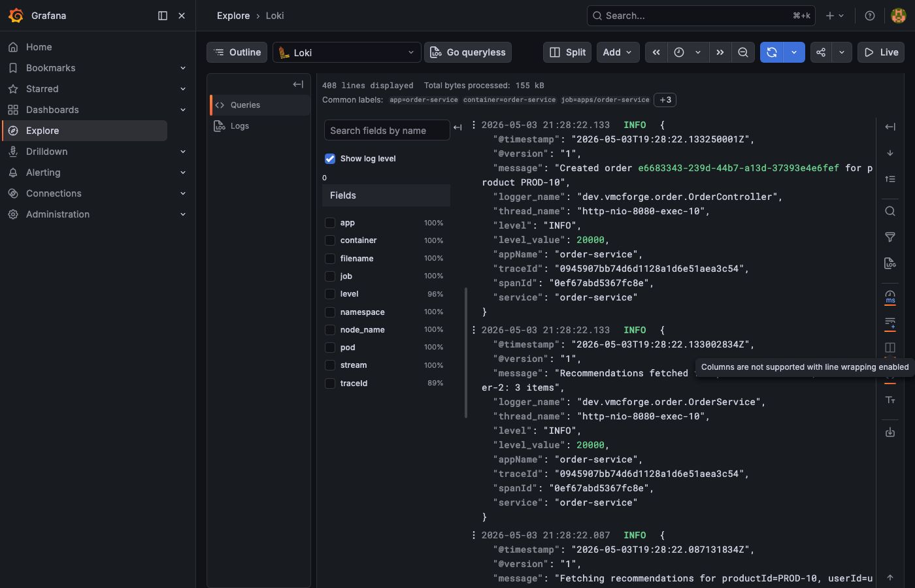The width and height of the screenshot is (915, 588).
Task: Shift time range backwards
Action: point(656,52)
